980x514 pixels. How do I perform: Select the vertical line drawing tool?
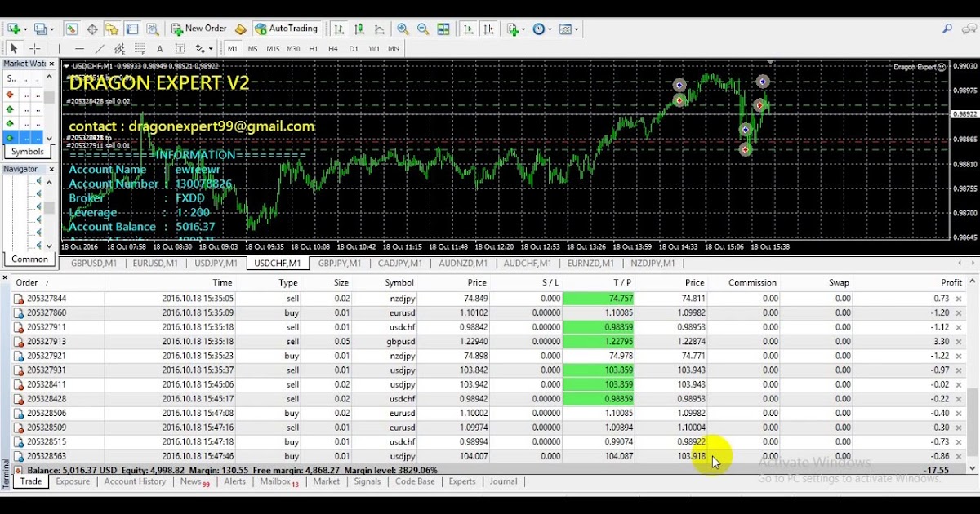click(x=60, y=49)
